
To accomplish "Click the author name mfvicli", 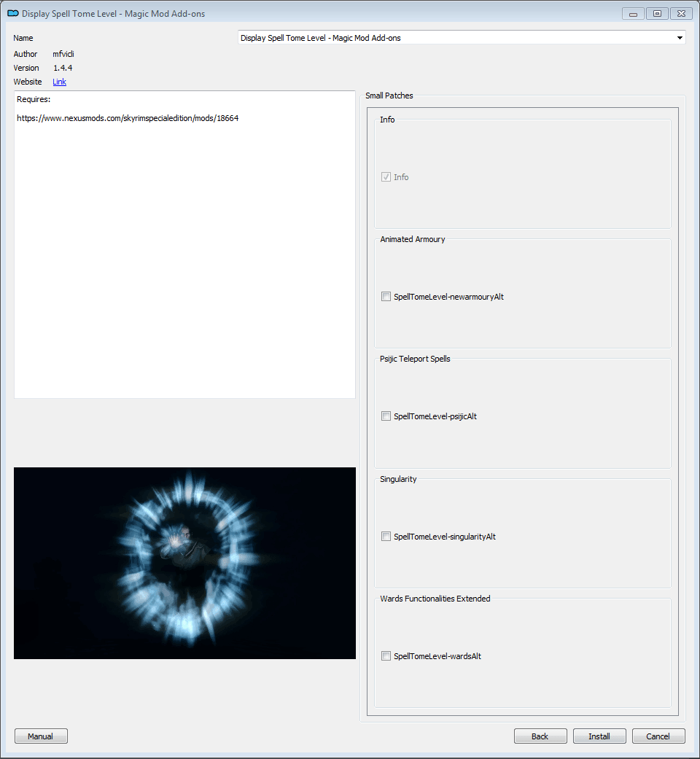I will (63, 54).
